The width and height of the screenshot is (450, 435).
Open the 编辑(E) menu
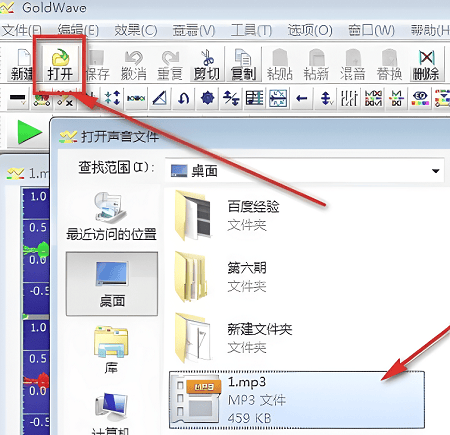coord(78,31)
